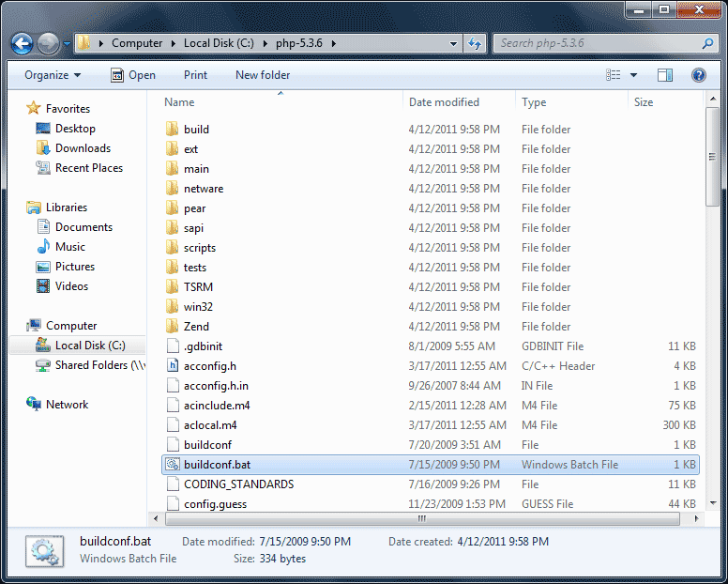Open the Music library in sidebar
The image size is (728, 584).
coord(69,247)
